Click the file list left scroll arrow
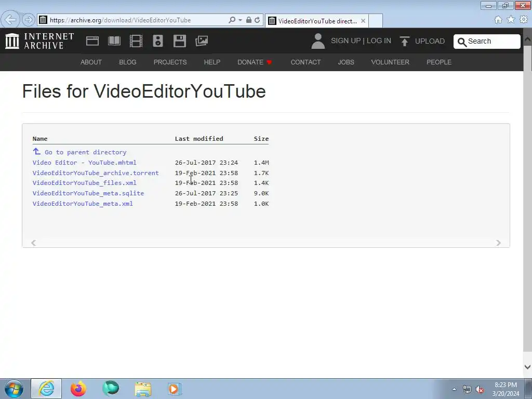 pos(34,243)
